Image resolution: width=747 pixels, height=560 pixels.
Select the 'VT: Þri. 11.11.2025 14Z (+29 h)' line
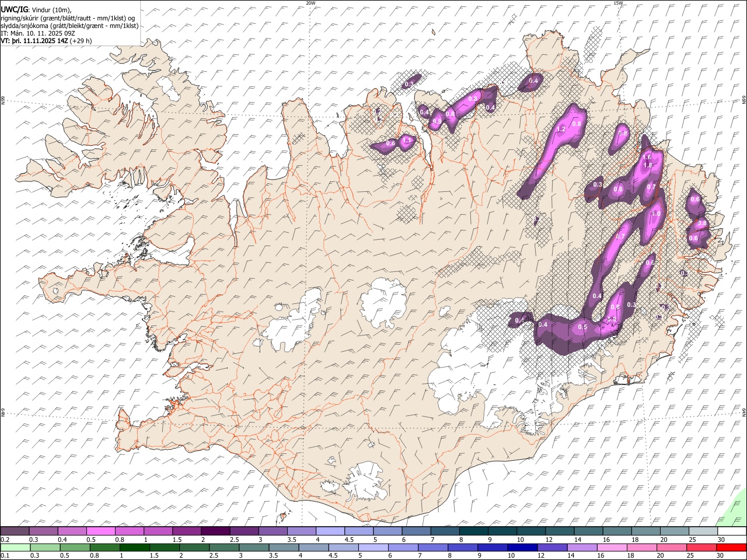pyautogui.click(x=46, y=41)
